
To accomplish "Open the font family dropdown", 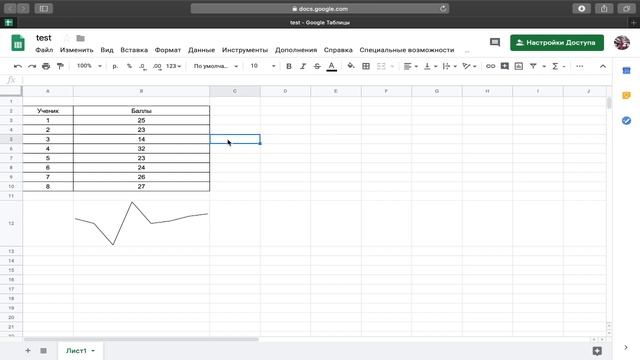I will click(216, 66).
